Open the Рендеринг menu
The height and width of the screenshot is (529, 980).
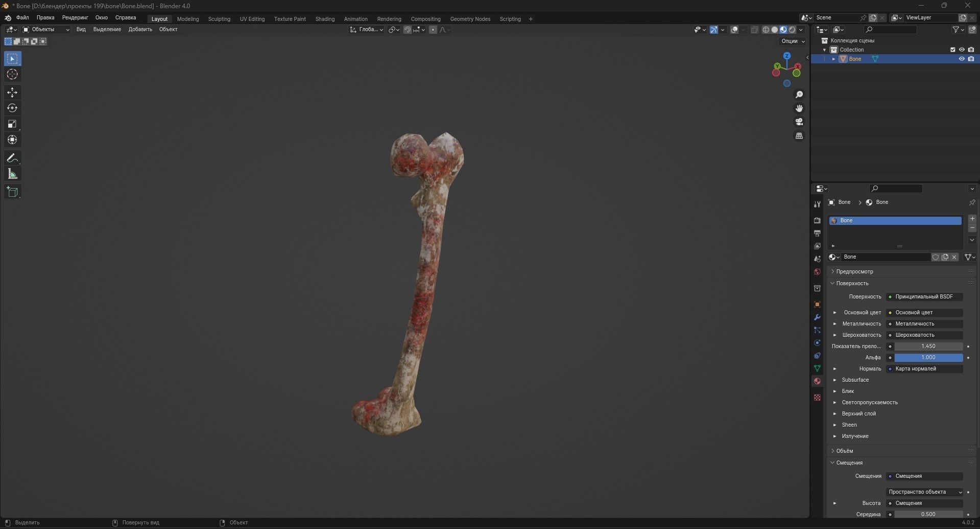coord(75,17)
